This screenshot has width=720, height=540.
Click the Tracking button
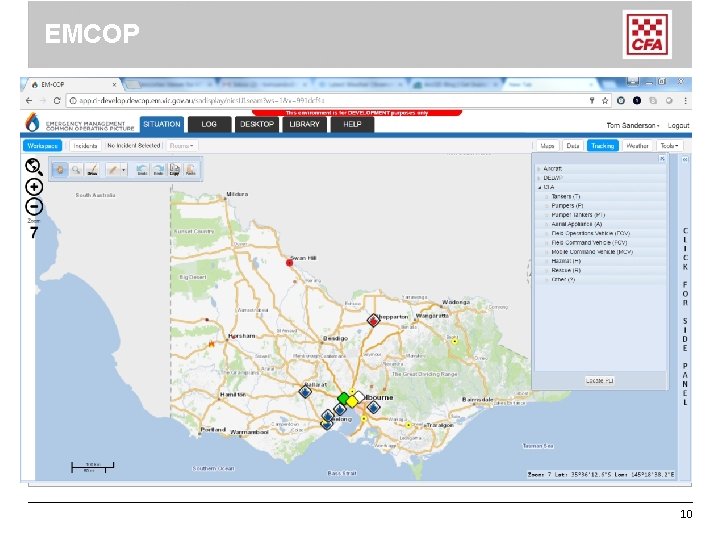point(602,146)
